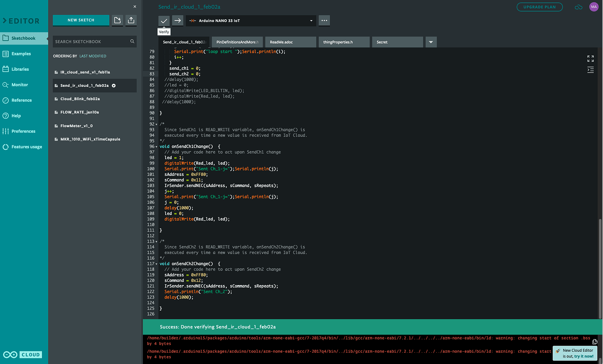This screenshot has width=603, height=364.
Task: Open the Libraries section in sidebar
Action: pos(20,69)
